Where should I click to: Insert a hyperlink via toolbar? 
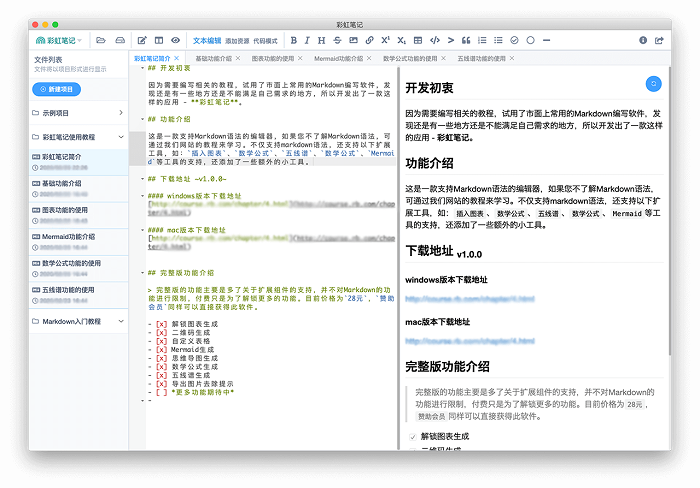tap(370, 40)
